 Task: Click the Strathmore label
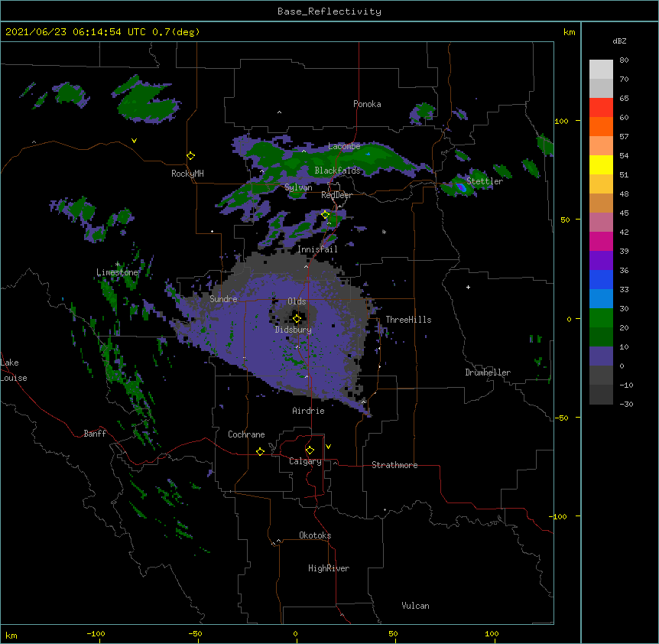tap(394, 465)
